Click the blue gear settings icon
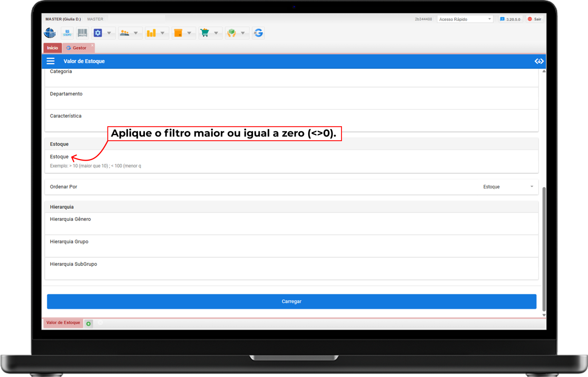Image resolution: width=588 pixels, height=377 pixels. (x=98, y=33)
